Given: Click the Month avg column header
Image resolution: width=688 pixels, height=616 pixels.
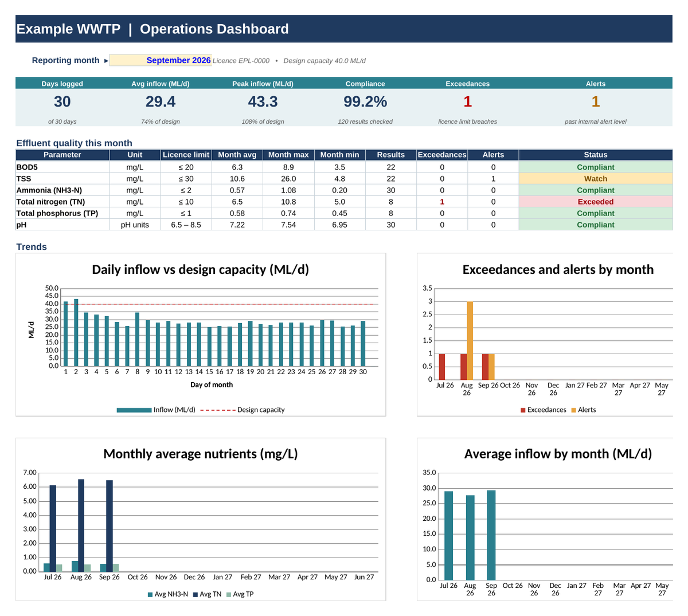Looking at the screenshot, I should 237,155.
